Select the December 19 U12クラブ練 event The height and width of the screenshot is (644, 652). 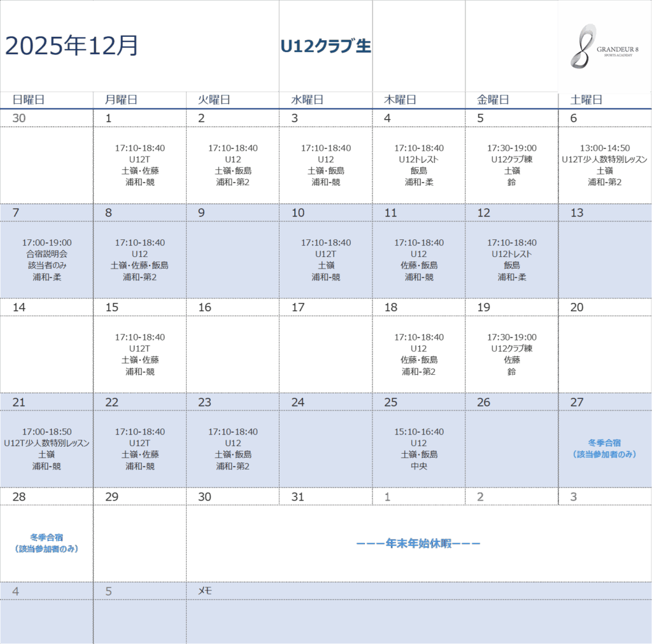pyautogui.click(x=511, y=354)
